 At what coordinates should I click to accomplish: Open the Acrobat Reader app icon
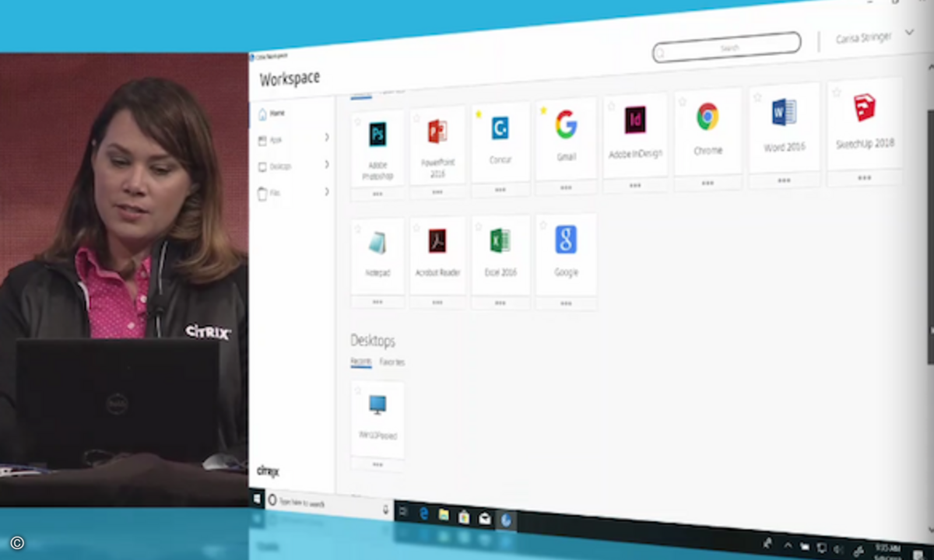437,241
